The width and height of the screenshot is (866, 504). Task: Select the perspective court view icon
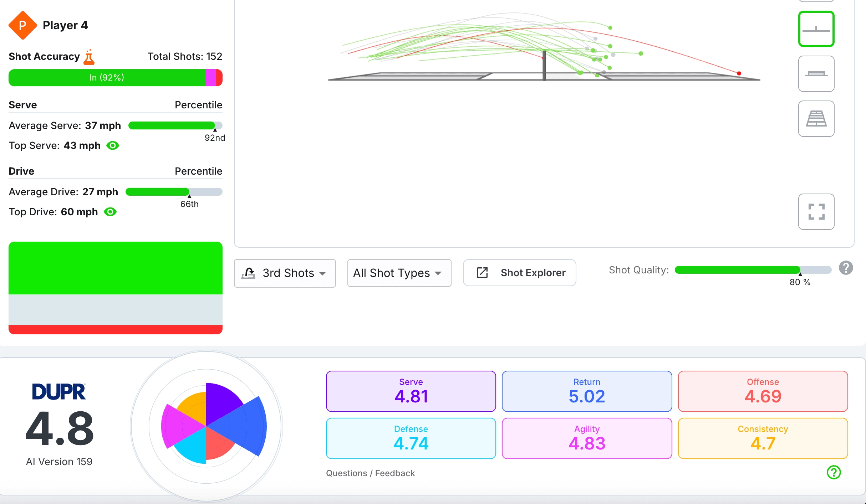[816, 119]
